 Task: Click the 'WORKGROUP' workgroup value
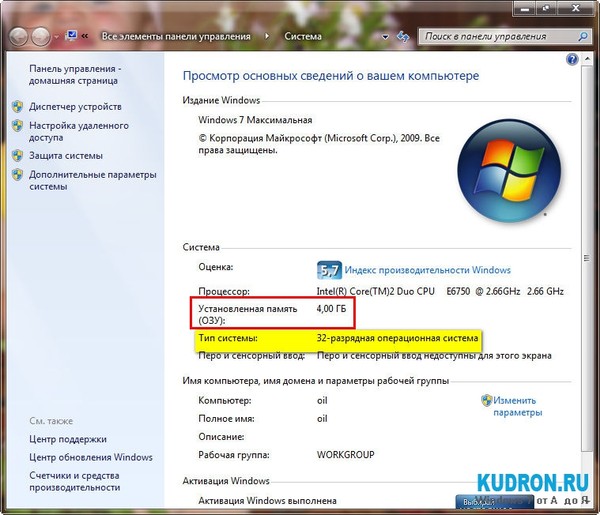tap(346, 455)
